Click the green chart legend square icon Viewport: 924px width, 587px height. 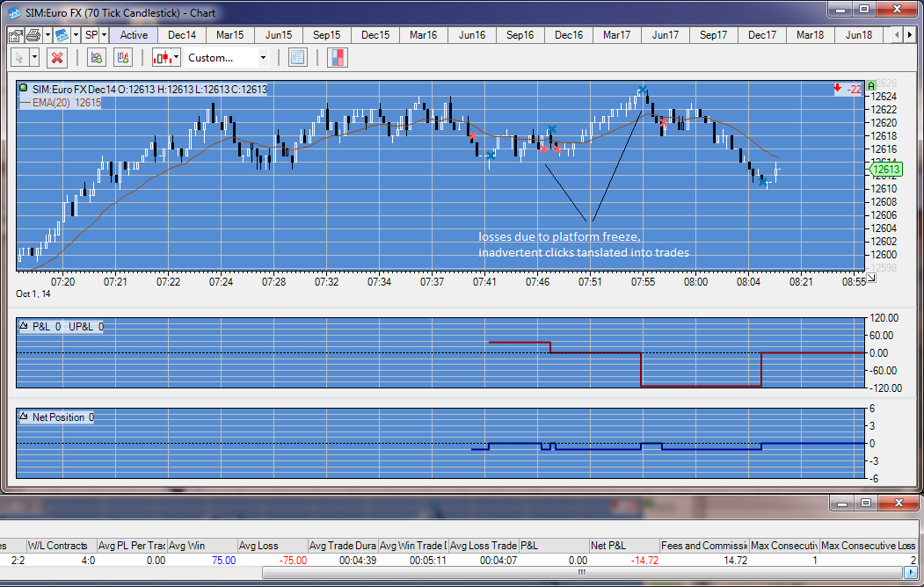tap(24, 89)
